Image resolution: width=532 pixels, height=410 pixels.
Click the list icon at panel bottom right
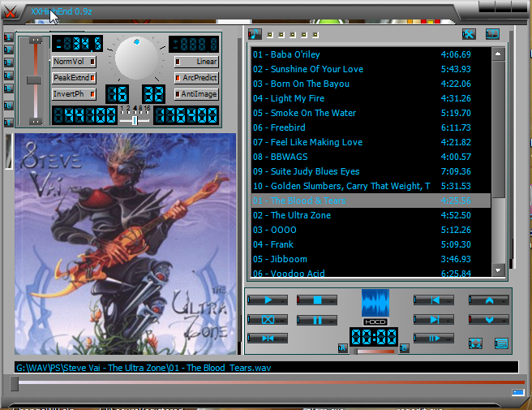[x=501, y=343]
